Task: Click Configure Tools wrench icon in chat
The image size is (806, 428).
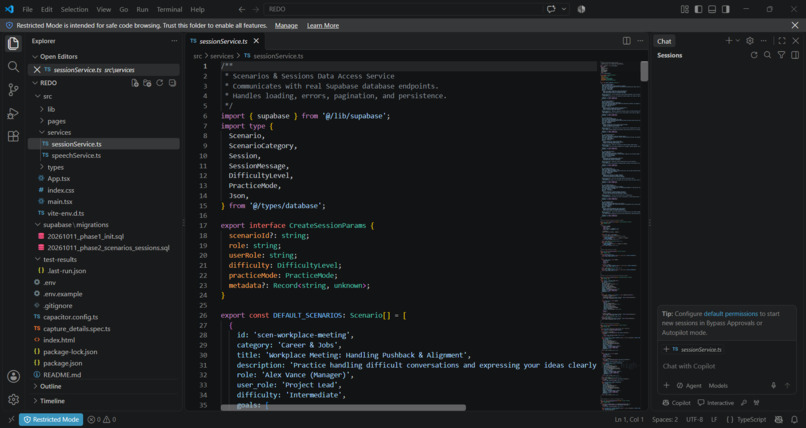Action: point(744,403)
